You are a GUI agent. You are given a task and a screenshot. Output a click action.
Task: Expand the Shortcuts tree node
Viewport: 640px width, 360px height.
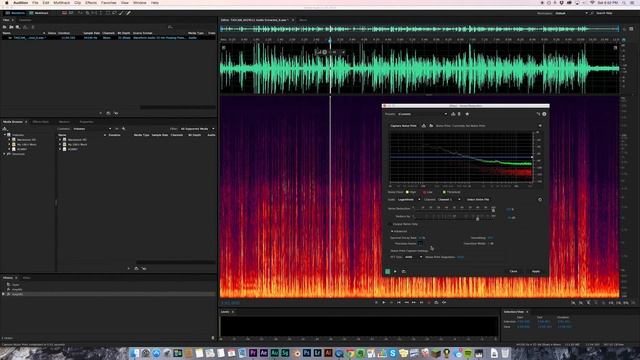click(5, 154)
